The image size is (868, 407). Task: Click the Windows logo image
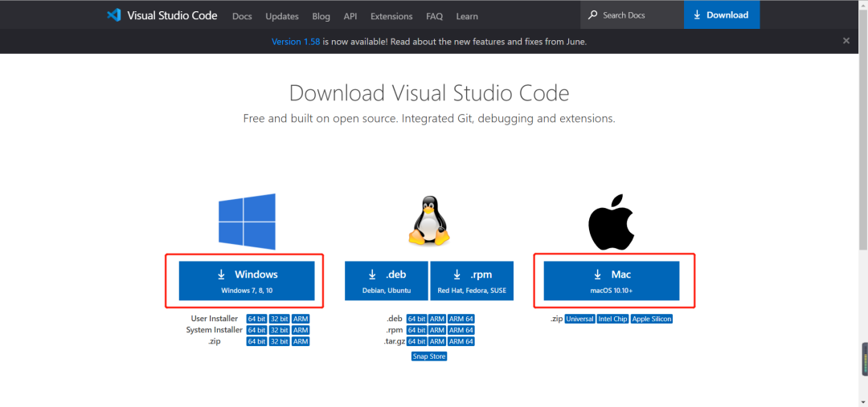(247, 222)
